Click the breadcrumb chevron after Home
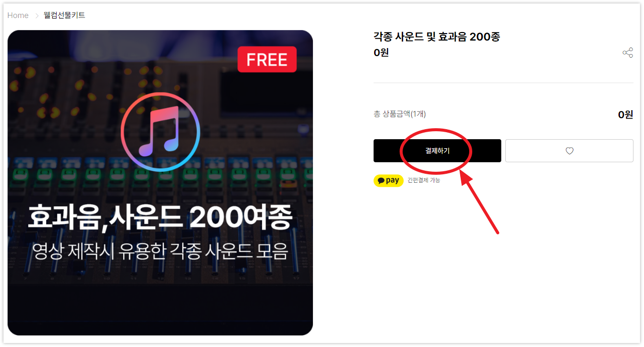Viewport: 644px width, 347px height. [x=37, y=16]
